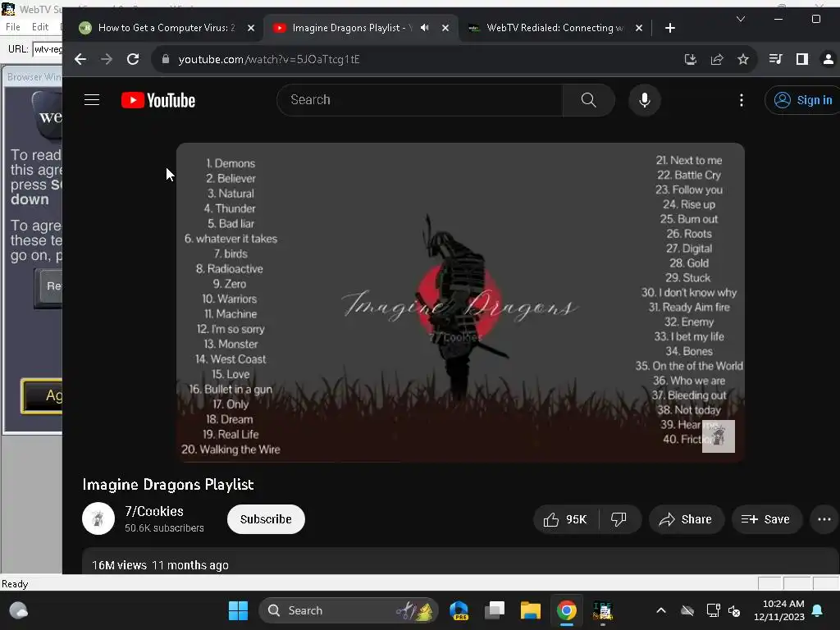
Task: Open the muted volume tray icon
Action: pos(734,610)
